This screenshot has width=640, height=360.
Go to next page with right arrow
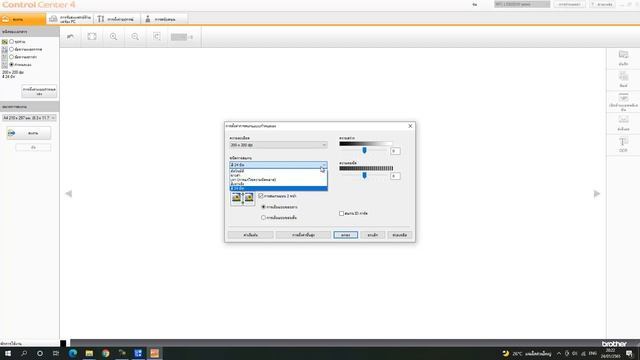[x=597, y=193]
